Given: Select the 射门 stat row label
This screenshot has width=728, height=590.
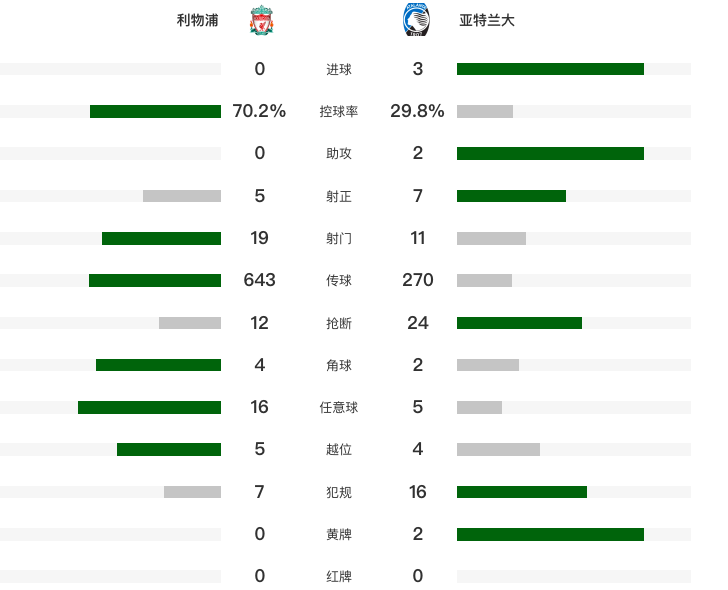Looking at the screenshot, I should point(339,239).
